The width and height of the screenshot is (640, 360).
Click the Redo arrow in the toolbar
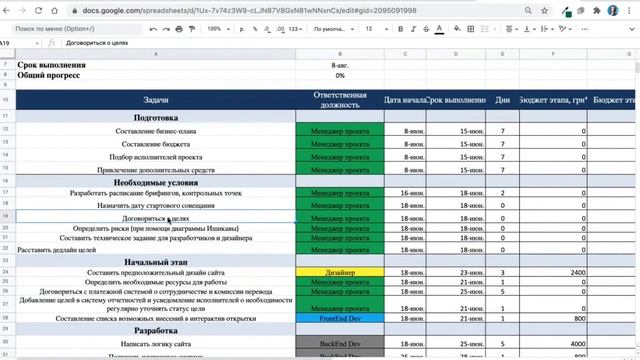[166, 29]
